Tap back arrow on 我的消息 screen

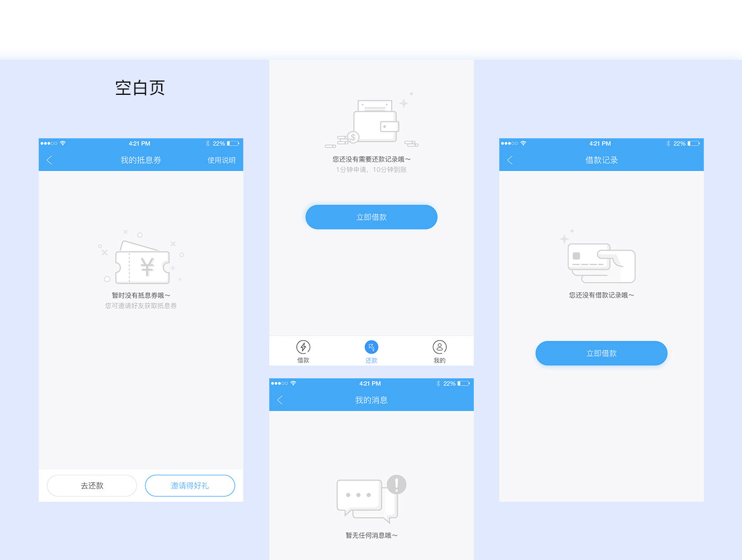[x=280, y=400]
